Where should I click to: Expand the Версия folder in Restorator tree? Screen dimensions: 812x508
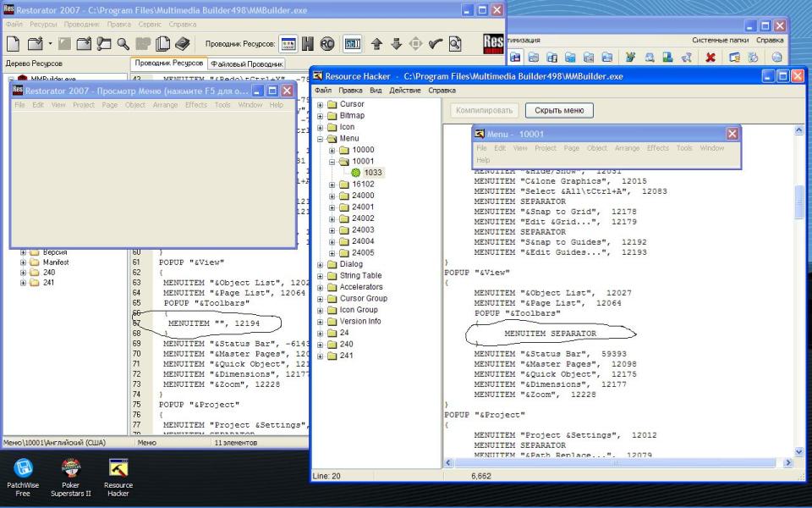pos(23,252)
